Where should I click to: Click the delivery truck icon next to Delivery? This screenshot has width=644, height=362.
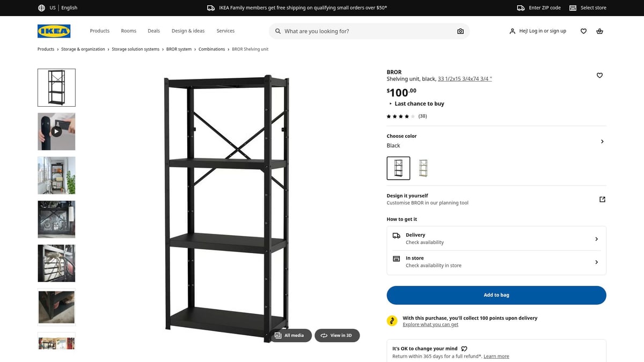pyautogui.click(x=397, y=235)
